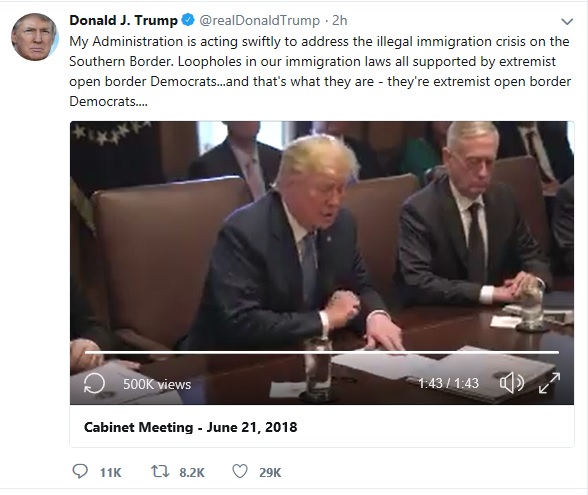The height and width of the screenshot is (495, 588).
Task: Click the blue verified badge
Action: [x=188, y=20]
